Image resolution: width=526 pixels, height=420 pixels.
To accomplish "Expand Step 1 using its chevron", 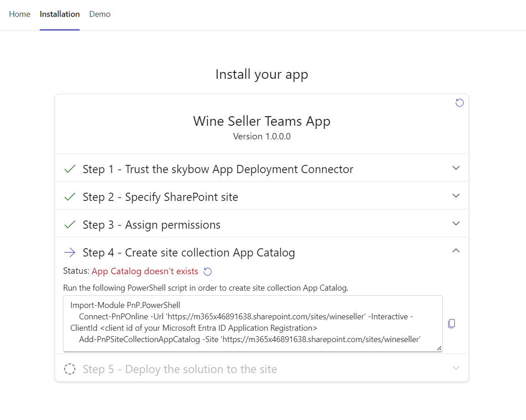I will (456, 168).
